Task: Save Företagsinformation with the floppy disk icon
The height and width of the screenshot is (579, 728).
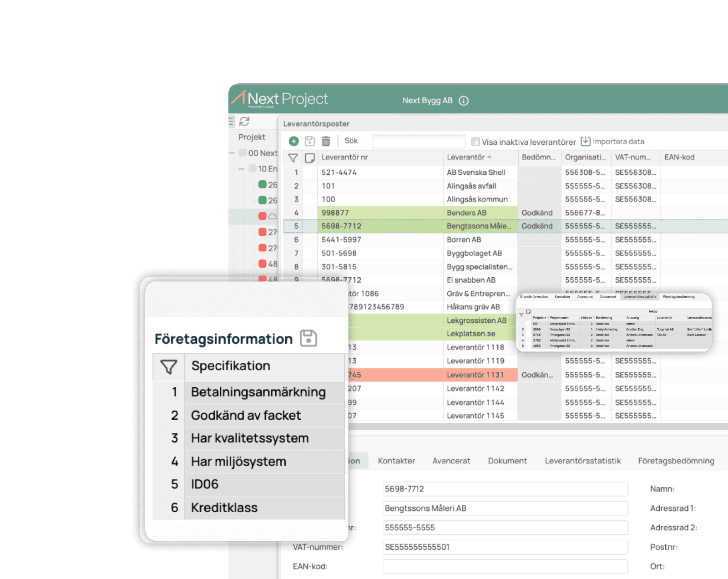Action: (308, 338)
